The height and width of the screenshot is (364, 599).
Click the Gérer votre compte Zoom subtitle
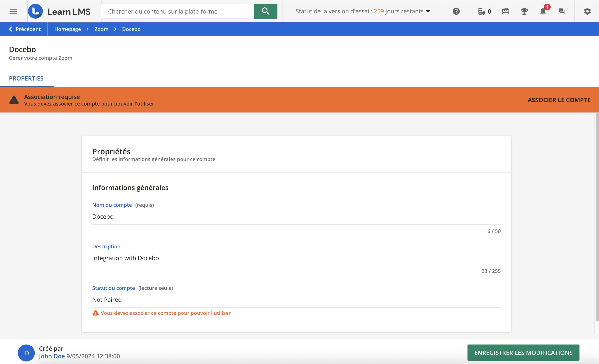point(41,58)
